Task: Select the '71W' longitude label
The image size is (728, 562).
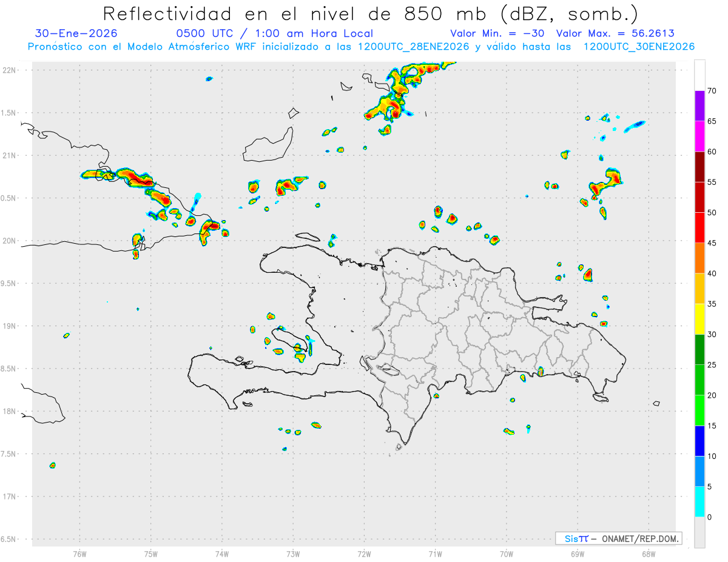Action: pos(436,554)
